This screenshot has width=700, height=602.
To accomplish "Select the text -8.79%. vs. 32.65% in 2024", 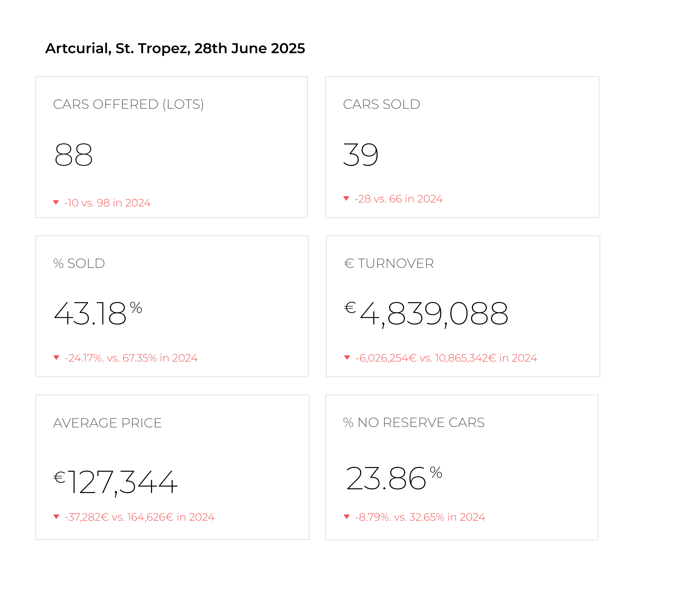I will [x=420, y=517].
